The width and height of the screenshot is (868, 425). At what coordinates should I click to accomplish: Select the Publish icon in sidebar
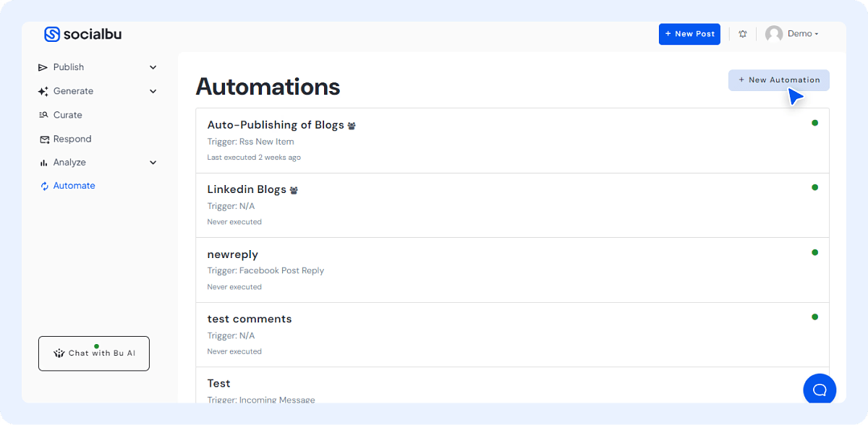tap(43, 66)
